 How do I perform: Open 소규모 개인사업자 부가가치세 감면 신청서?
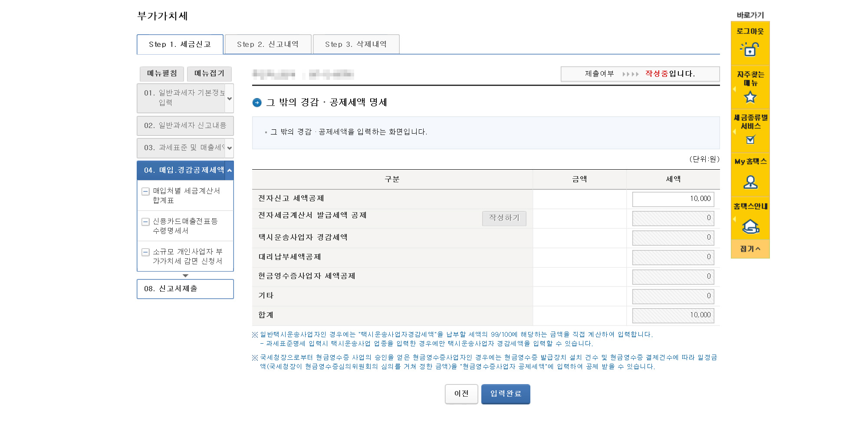(187, 256)
